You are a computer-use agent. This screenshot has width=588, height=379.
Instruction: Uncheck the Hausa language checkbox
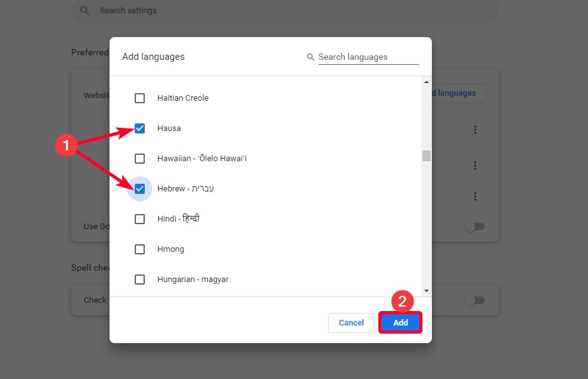click(x=139, y=128)
